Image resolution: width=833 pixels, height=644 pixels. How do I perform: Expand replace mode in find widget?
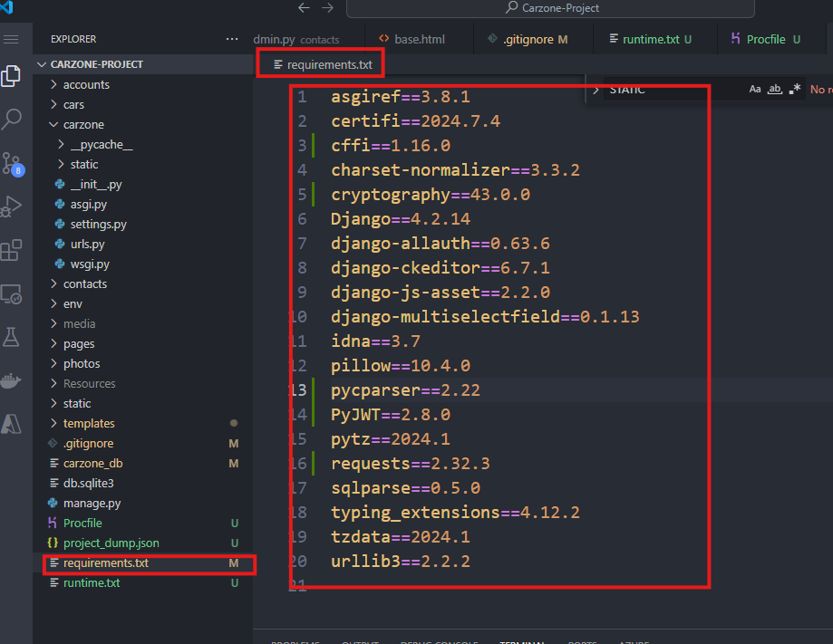(x=596, y=90)
